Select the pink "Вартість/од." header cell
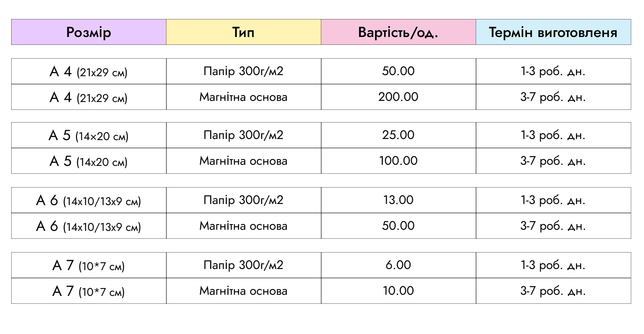Viewport: 644px width, 334px height. (x=398, y=33)
